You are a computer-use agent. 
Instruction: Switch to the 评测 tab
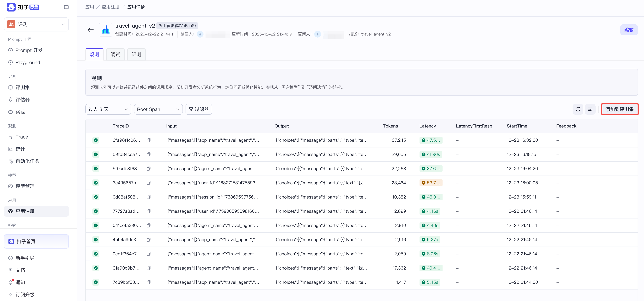[136, 54]
